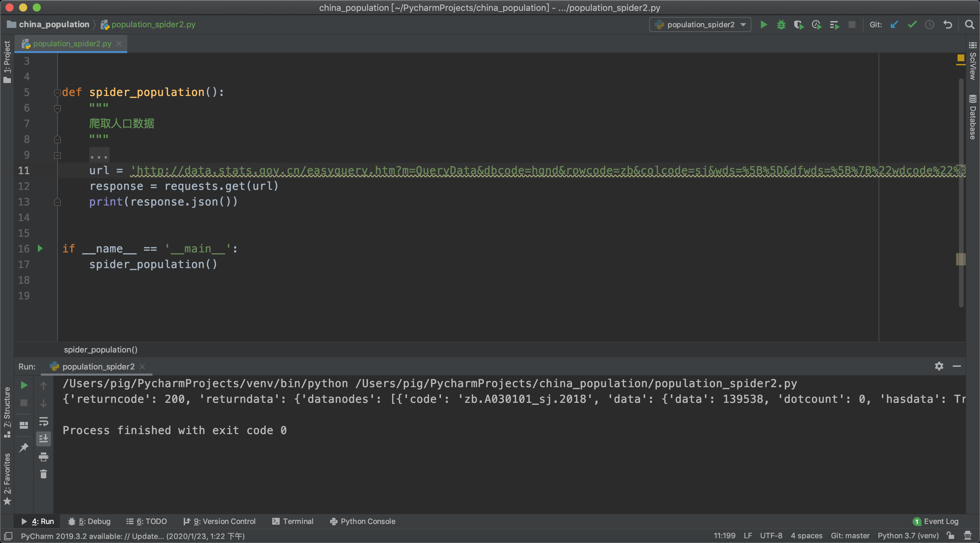Viewport: 980px width, 543px height.
Task: Open Search Everywhere via the magnifier icon
Action: coord(969,25)
